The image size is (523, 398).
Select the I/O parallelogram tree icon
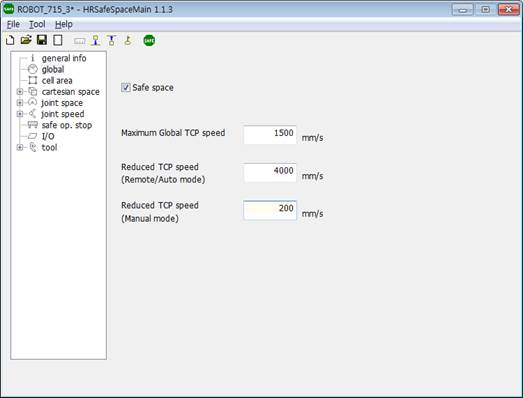(x=32, y=136)
